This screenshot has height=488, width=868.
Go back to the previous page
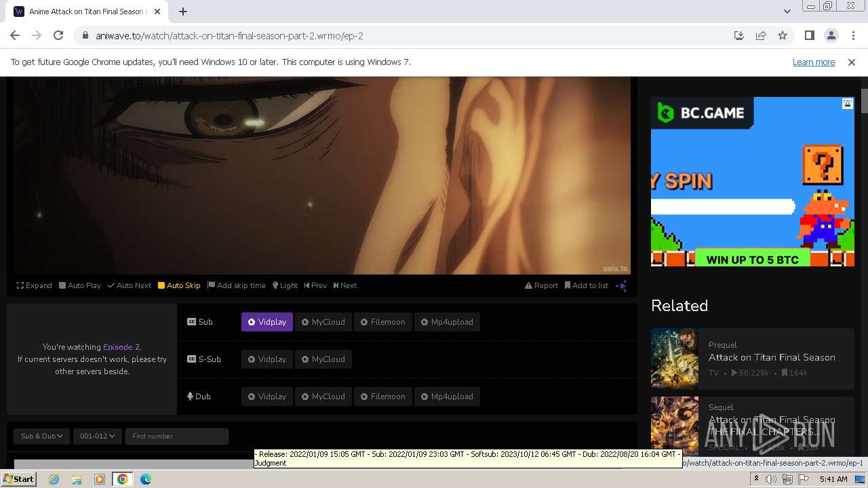pyautogui.click(x=15, y=36)
